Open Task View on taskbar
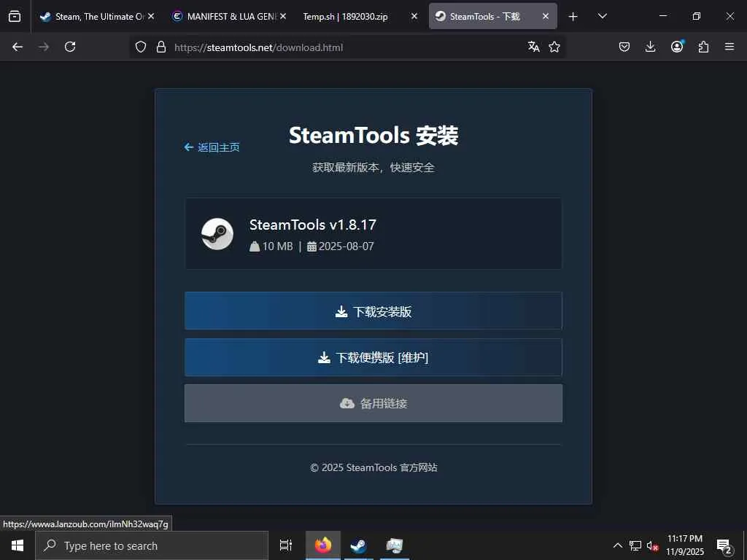 pos(286,545)
